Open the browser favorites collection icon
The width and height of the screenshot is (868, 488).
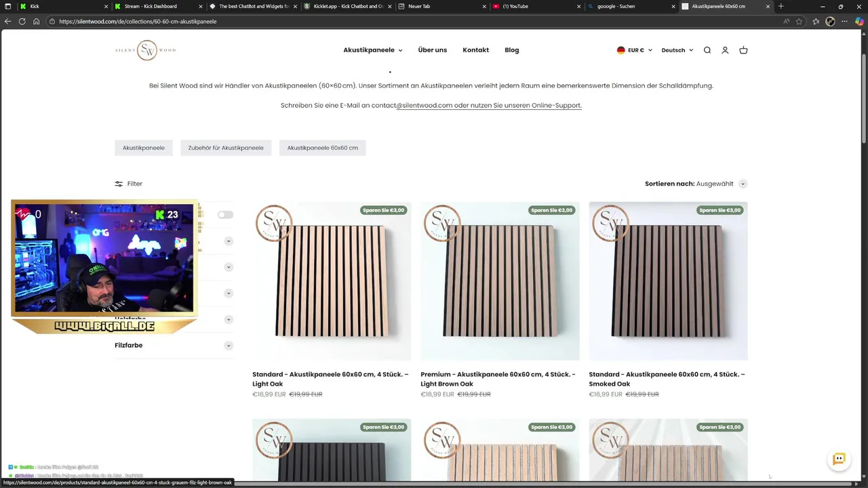(x=816, y=21)
